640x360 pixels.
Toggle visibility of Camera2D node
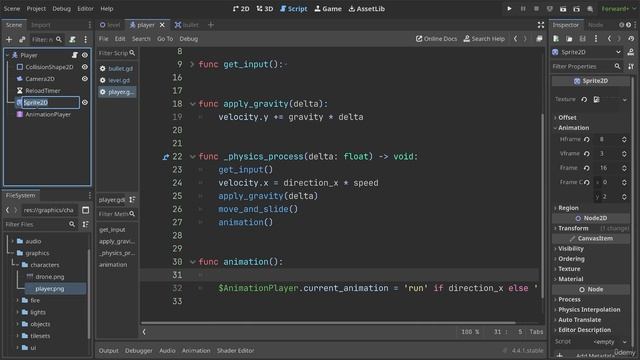click(84, 78)
